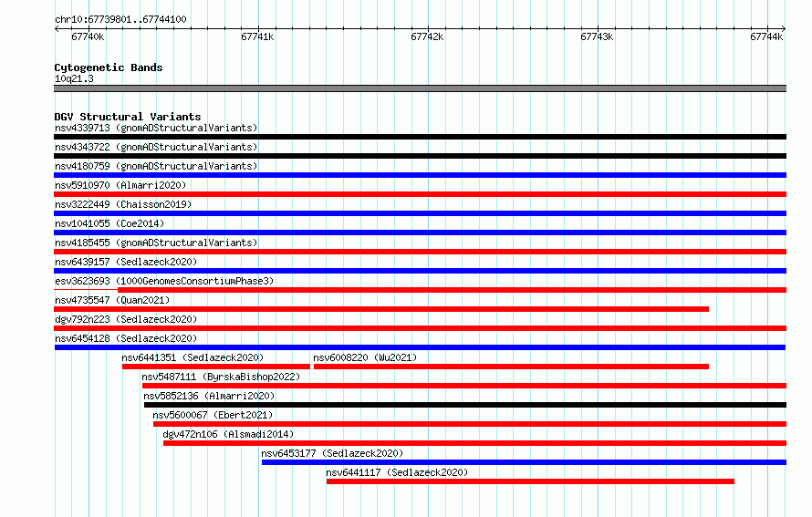This screenshot has width=812, height=517.
Task: Open esv3623693 (1000GenomesConsortiumPhase3) label
Action: coord(164,281)
